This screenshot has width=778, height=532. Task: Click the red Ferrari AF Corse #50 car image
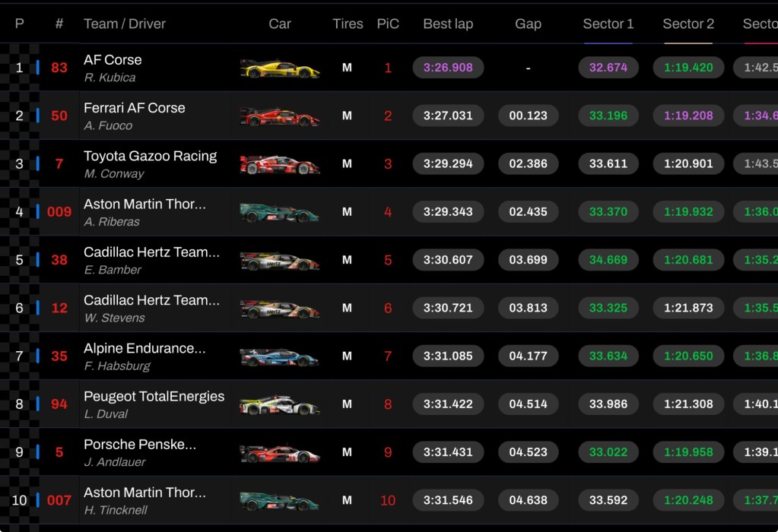click(x=280, y=116)
